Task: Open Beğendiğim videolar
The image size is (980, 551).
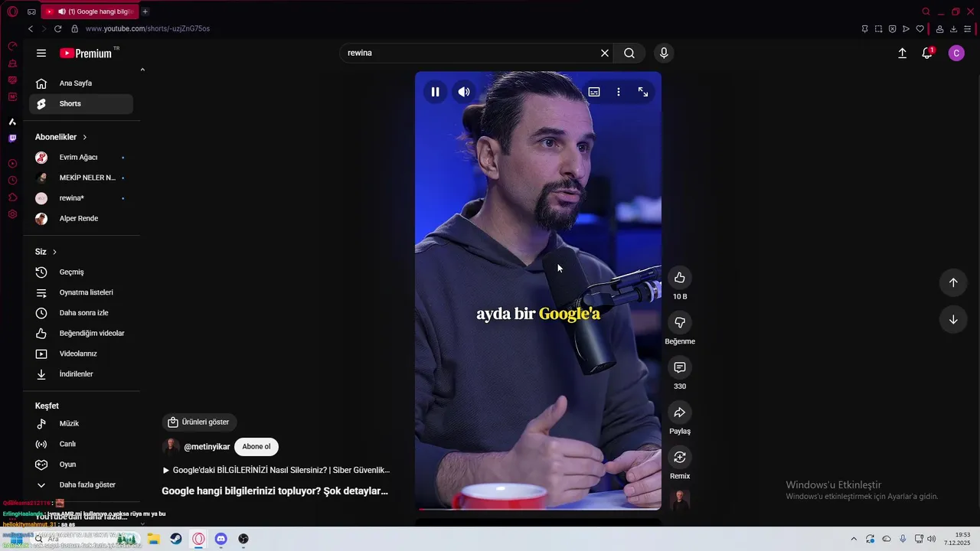Action: point(81,334)
